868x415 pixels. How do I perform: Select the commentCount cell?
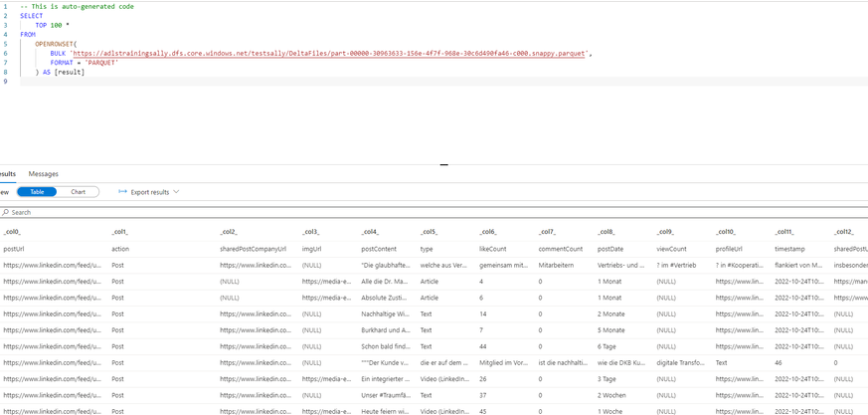[x=559, y=250]
